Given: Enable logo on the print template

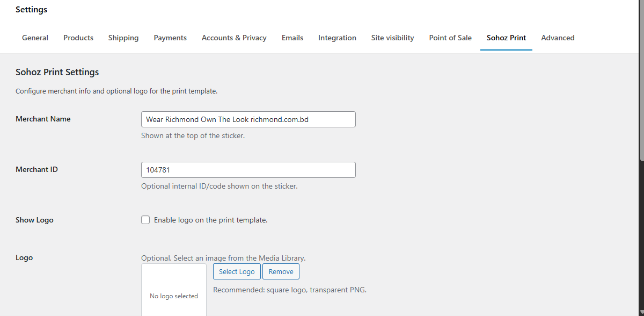Looking at the screenshot, I should [x=145, y=220].
